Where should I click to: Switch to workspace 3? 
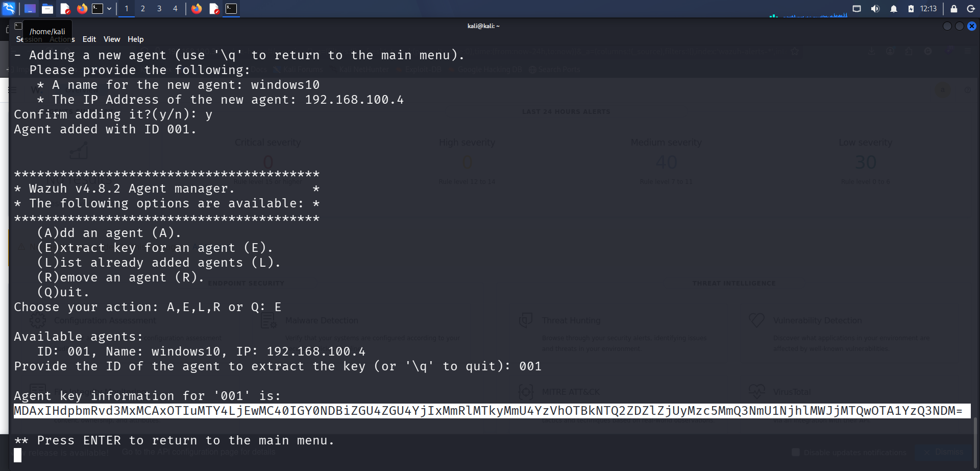159,9
